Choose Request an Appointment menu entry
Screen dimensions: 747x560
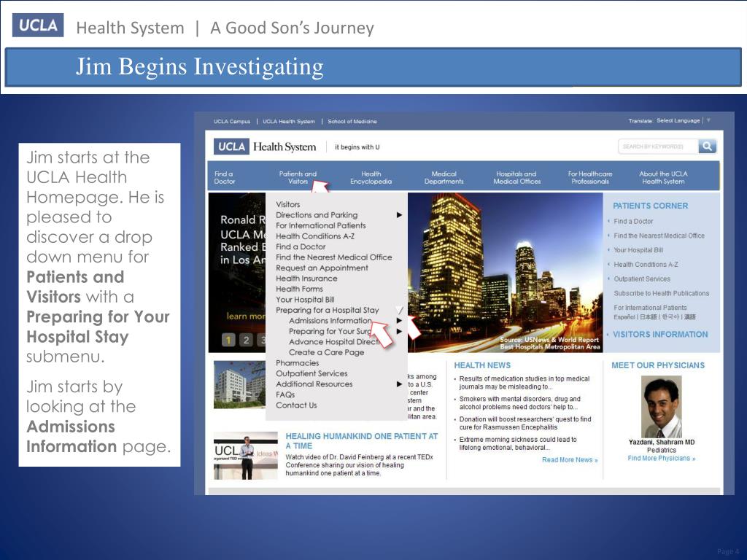[x=322, y=268]
